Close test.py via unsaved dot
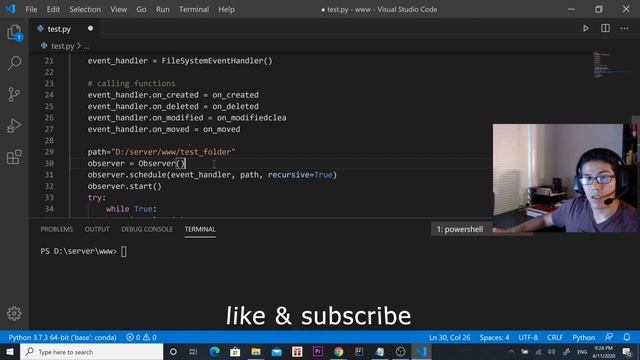 [x=90, y=28]
